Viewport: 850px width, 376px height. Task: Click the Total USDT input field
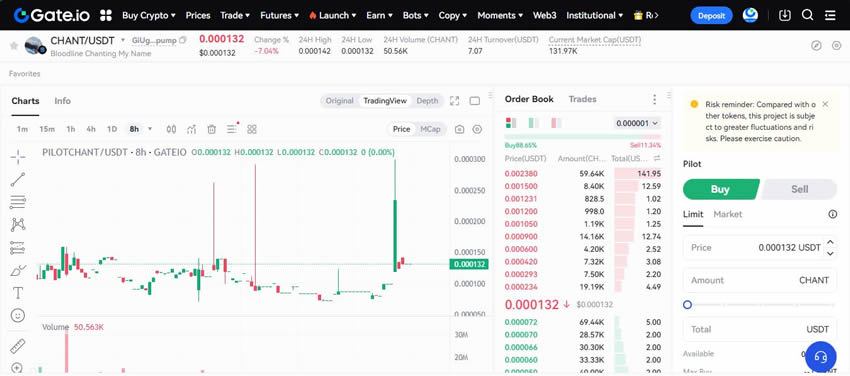(x=760, y=329)
